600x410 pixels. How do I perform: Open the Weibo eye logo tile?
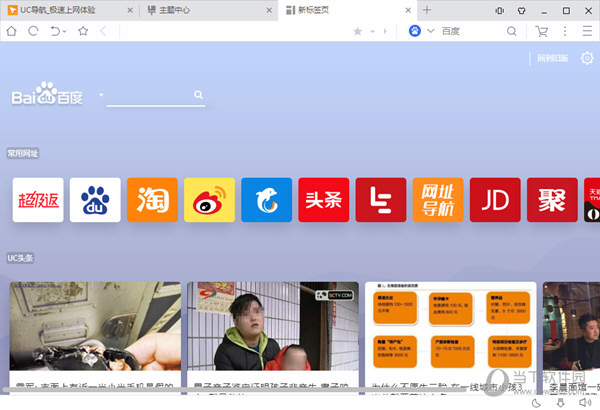209,200
